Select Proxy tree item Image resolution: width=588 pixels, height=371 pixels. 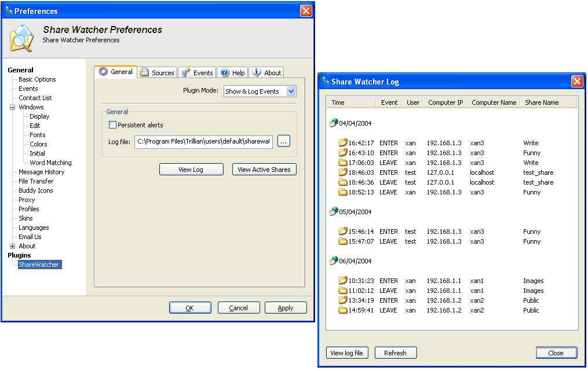[27, 200]
